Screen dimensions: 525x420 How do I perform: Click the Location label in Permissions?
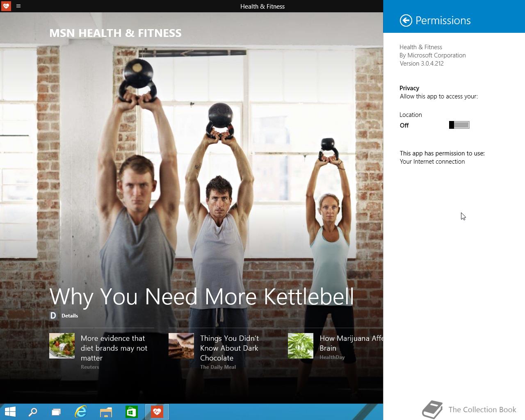tap(411, 115)
